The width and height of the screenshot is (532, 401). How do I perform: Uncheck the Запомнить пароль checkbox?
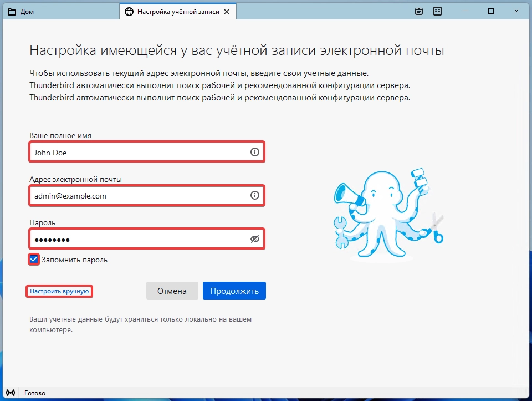tap(34, 260)
